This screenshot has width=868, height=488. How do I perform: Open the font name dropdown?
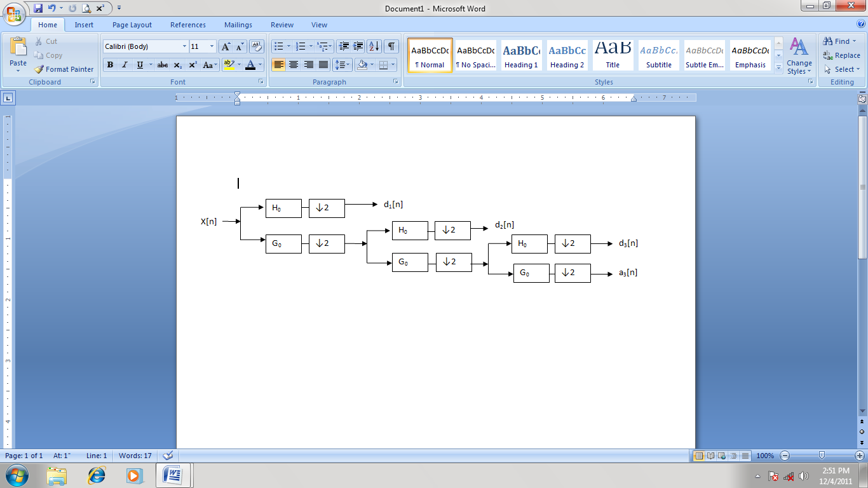click(184, 46)
